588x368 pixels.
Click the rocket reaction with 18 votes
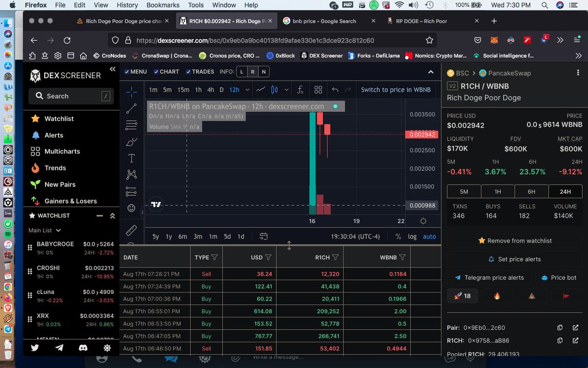click(463, 296)
